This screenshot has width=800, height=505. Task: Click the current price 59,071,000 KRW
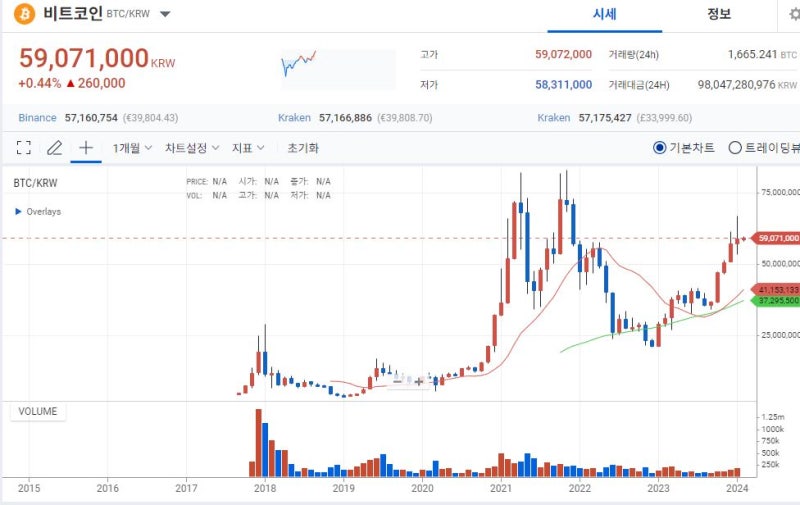(97, 59)
